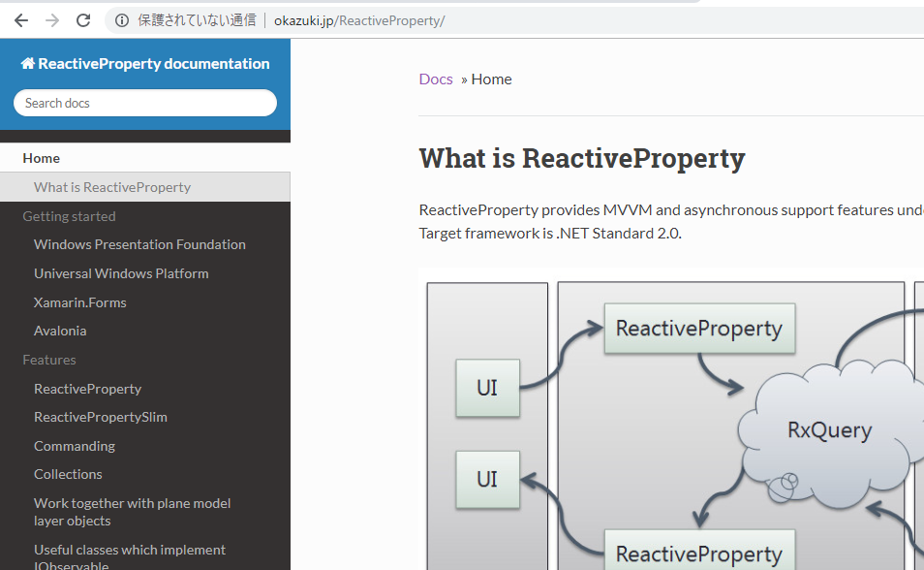Click the What is ReactiveProperty heading
Screen dimensions: 924x570
[x=582, y=158]
